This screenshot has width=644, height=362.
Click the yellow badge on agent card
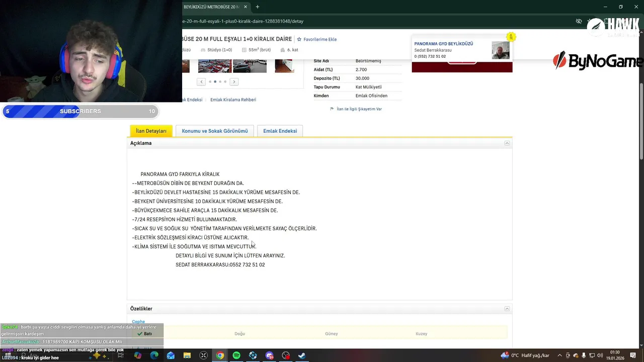point(511,37)
